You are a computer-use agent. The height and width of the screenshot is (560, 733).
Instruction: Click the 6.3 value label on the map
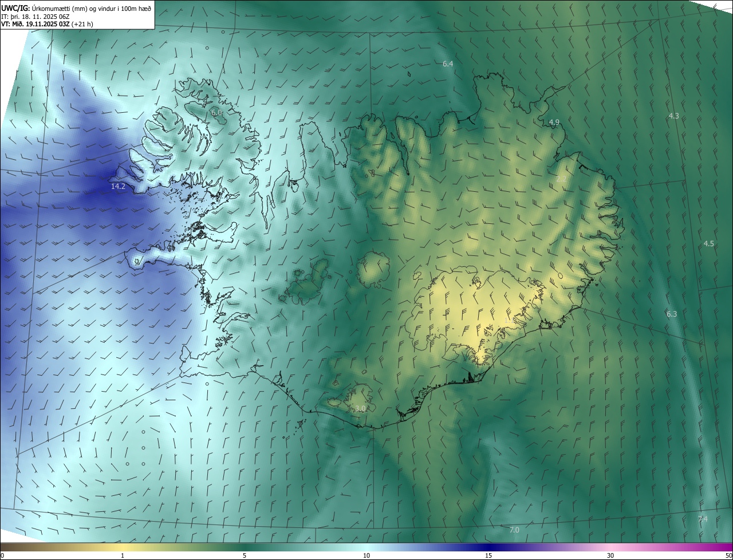(672, 314)
